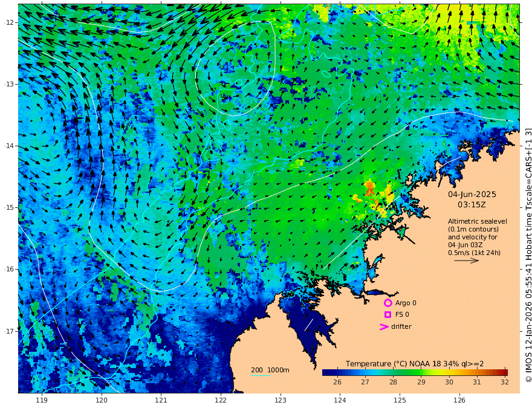Click the longitude axis label 125
The image size is (532, 411).
click(400, 400)
